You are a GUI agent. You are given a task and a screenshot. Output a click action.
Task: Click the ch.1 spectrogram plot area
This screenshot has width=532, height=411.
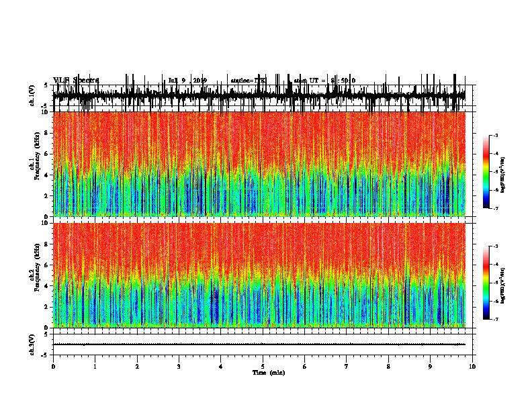pos(259,164)
